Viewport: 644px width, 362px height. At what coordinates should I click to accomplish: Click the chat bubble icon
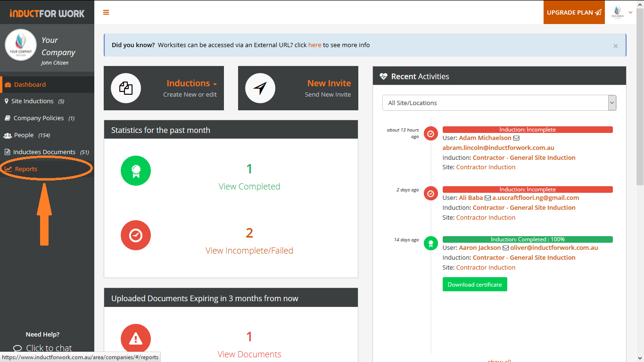(x=17, y=349)
